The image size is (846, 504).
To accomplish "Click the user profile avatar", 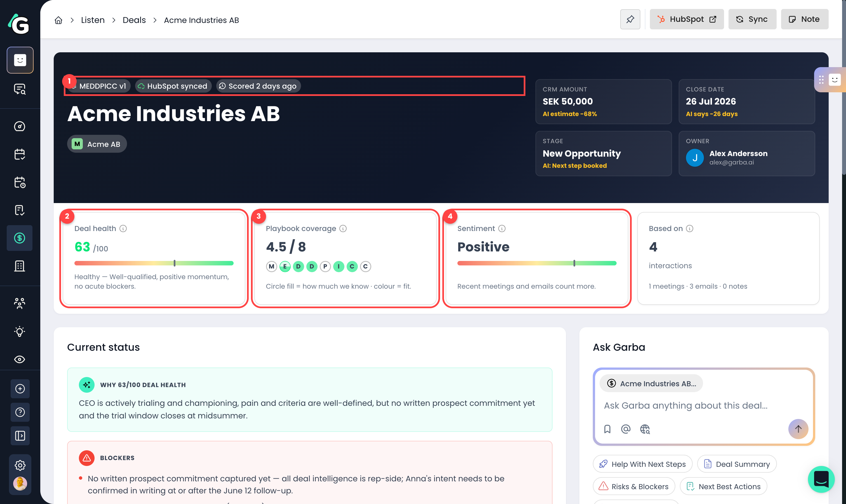I will click(20, 484).
